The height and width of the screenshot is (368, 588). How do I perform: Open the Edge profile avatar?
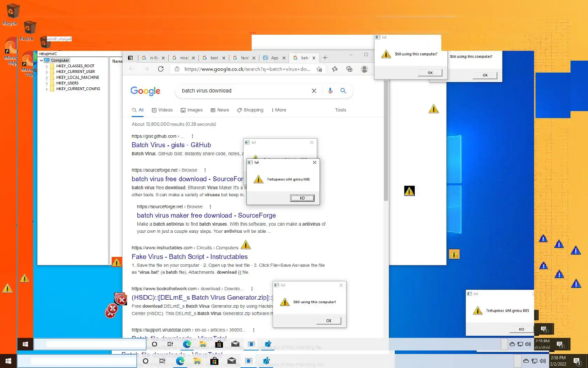coord(364,69)
